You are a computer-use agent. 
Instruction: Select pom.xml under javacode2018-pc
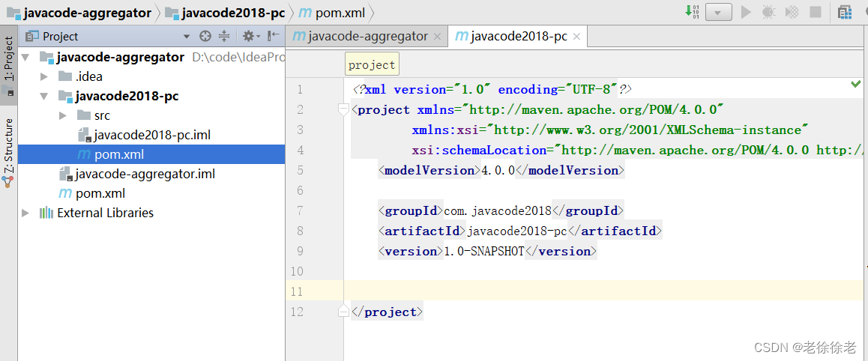coord(151,154)
